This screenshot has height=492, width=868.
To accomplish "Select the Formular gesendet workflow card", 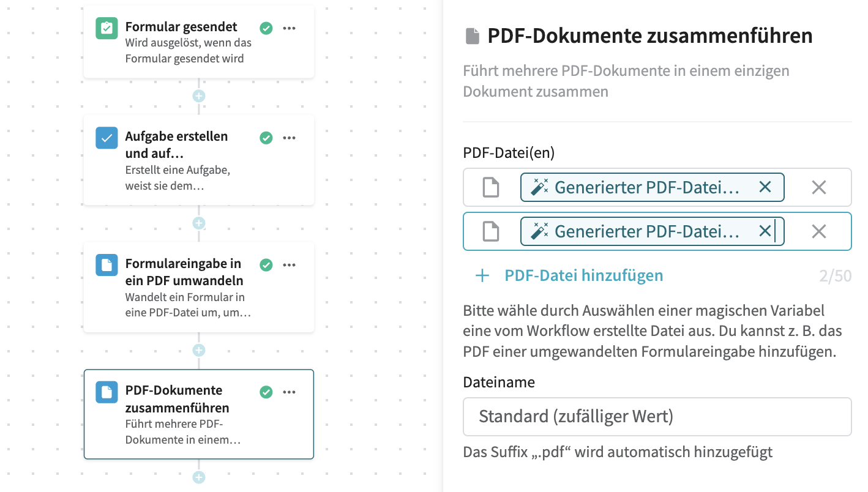I will [x=199, y=42].
